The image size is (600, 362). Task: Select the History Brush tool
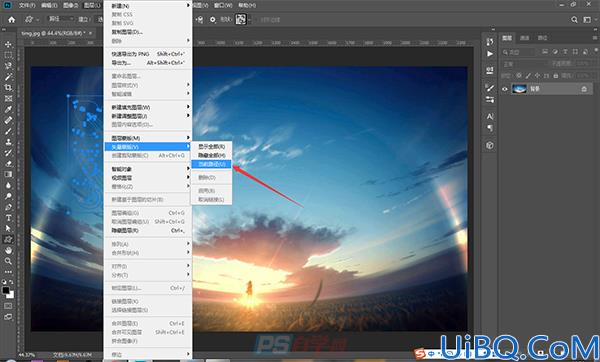[x=8, y=153]
